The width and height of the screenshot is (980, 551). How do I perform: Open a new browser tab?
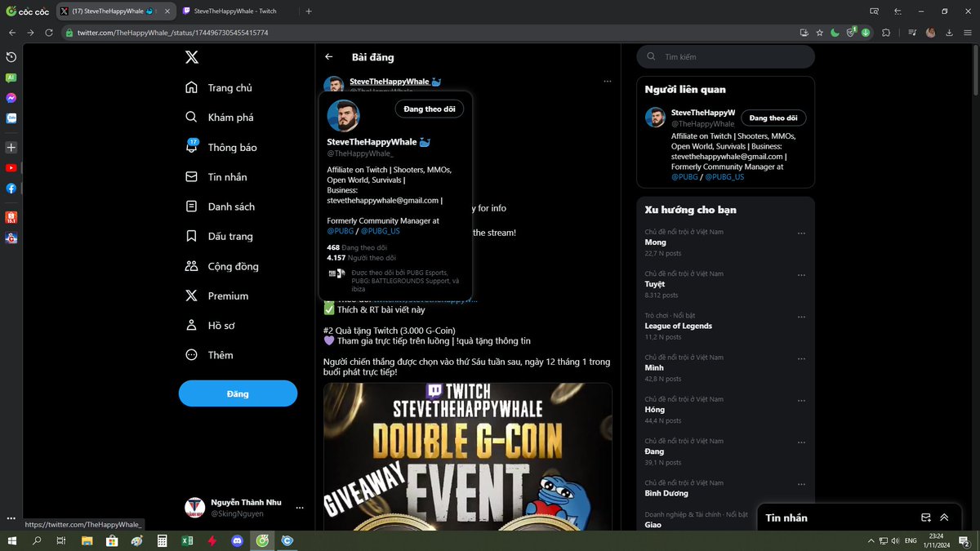[x=309, y=11]
